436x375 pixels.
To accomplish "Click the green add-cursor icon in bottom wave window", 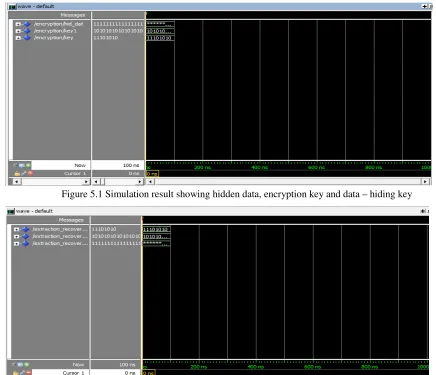I will (26, 365).
